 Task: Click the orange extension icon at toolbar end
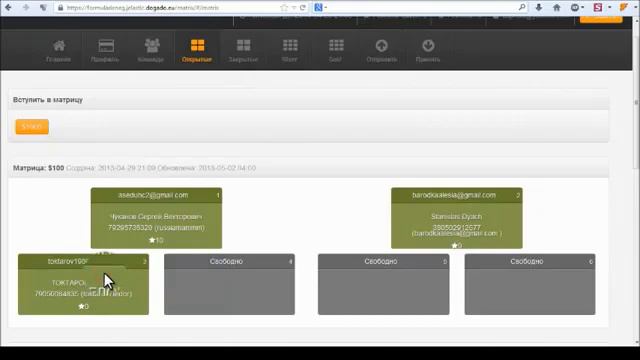click(624, 7)
